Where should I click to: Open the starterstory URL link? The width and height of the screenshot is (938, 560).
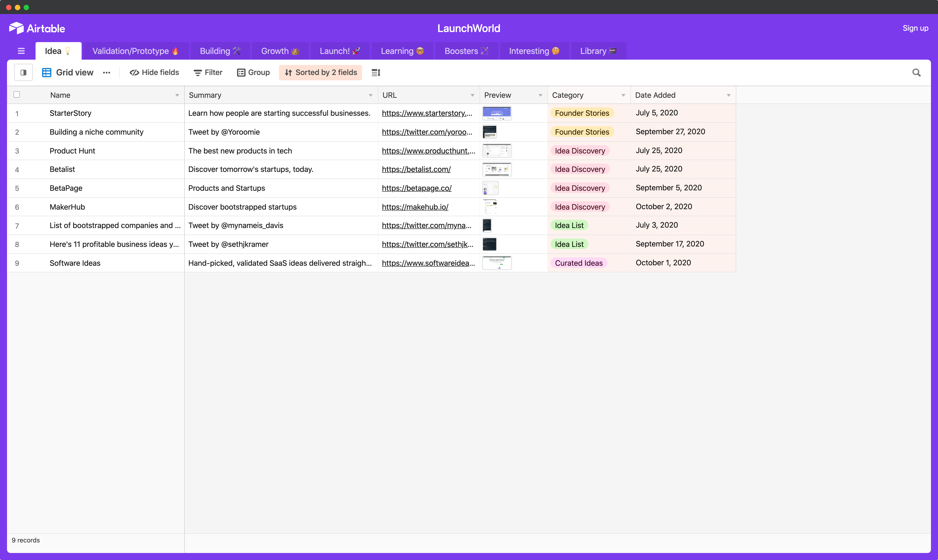coord(427,113)
